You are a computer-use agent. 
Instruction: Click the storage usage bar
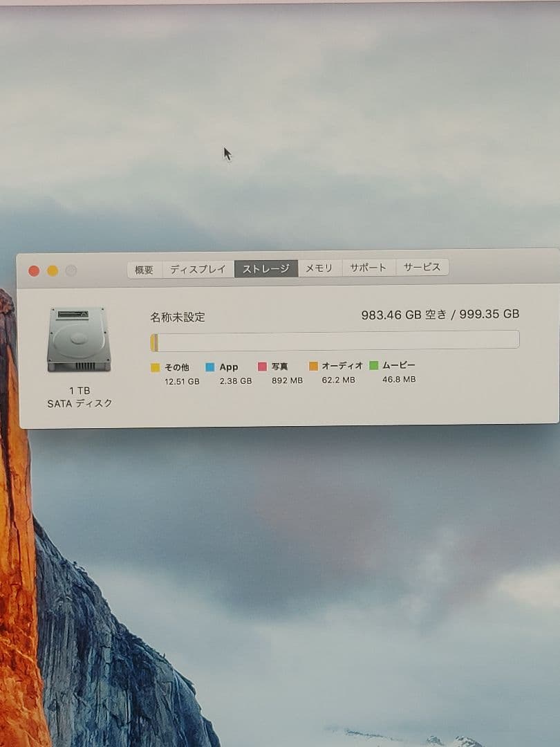(x=335, y=339)
